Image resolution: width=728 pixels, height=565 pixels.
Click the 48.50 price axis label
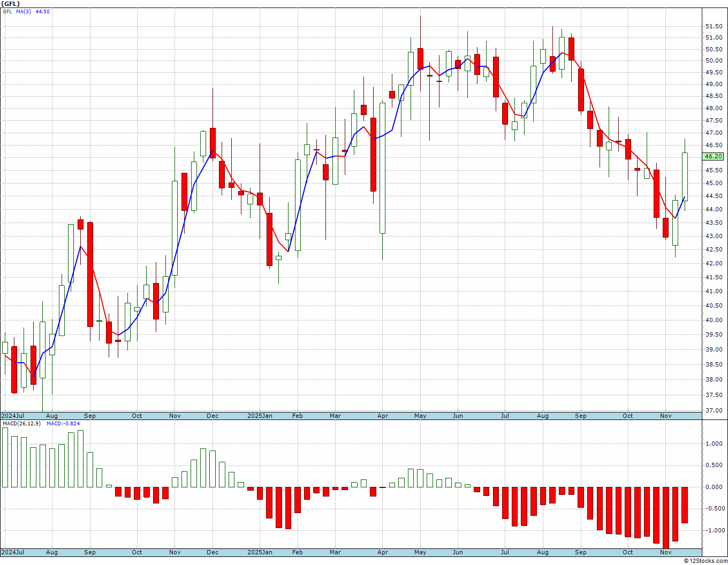[713, 96]
